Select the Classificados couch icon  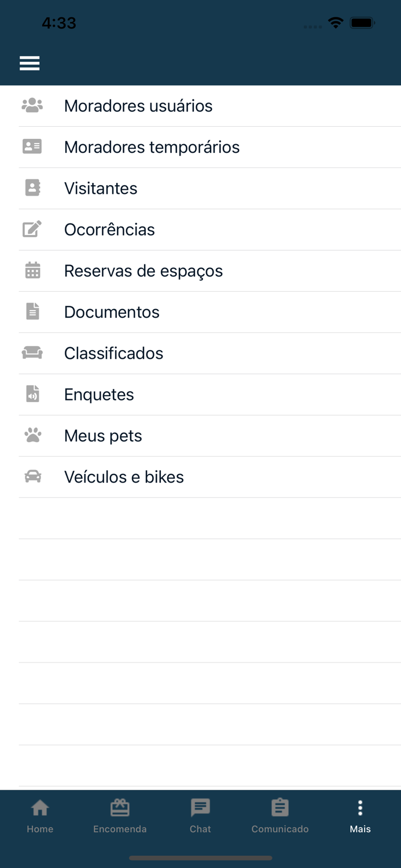32,353
